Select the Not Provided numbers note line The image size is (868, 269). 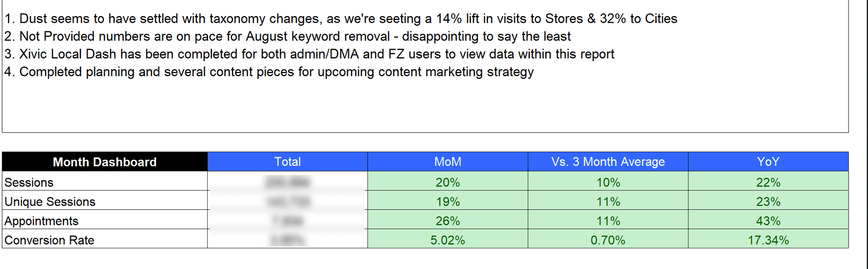tap(287, 36)
